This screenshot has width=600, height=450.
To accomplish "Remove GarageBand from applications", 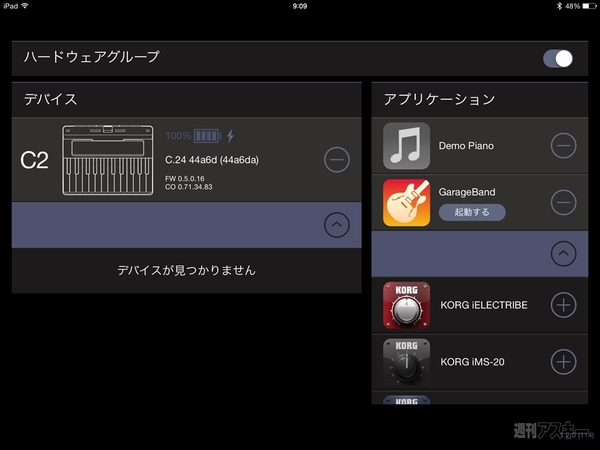I will 563,202.
